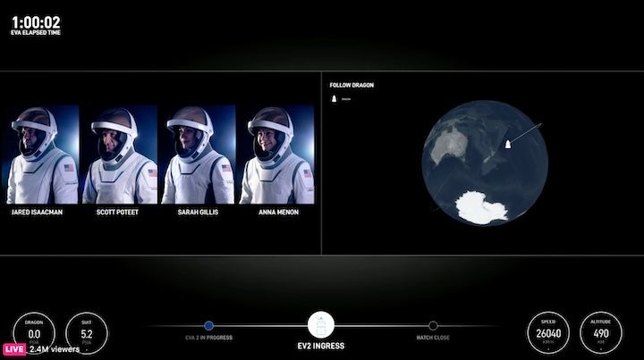Click Scott Poteet's portrait

tap(119, 155)
